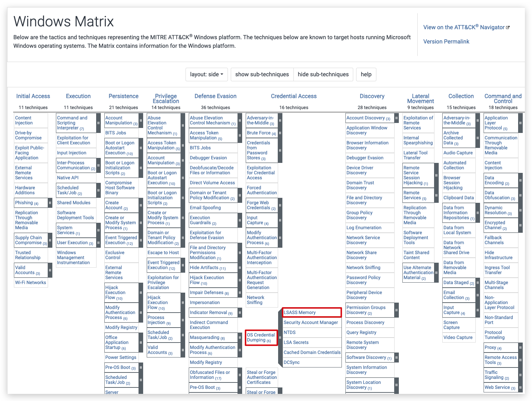The height and width of the screenshot is (401, 532).
Task: Click show sub-techniques button
Action: click(262, 74)
